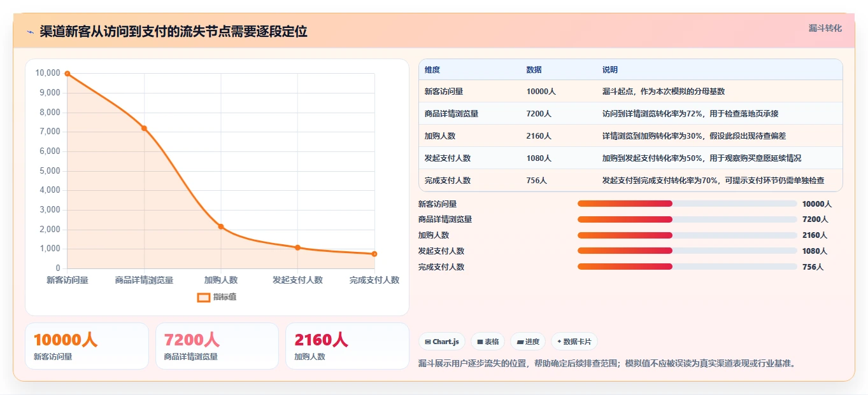
Task: Click the 数据 column header
Action: pyautogui.click(x=534, y=70)
